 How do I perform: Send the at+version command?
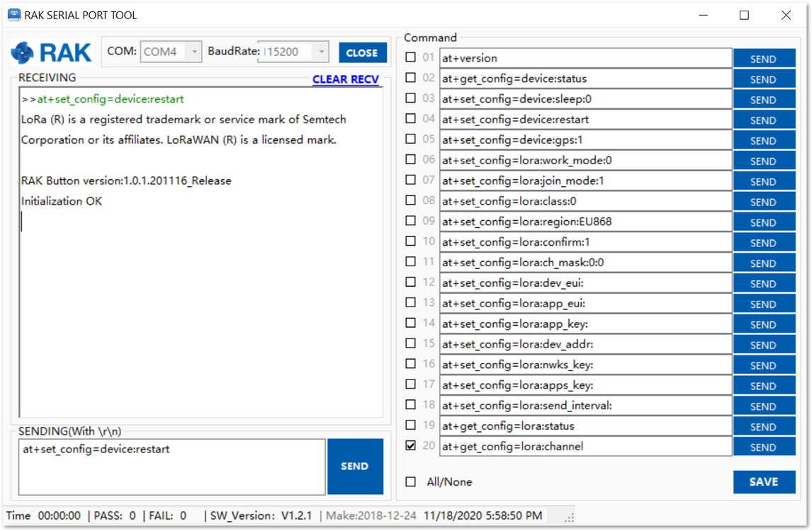click(x=764, y=59)
